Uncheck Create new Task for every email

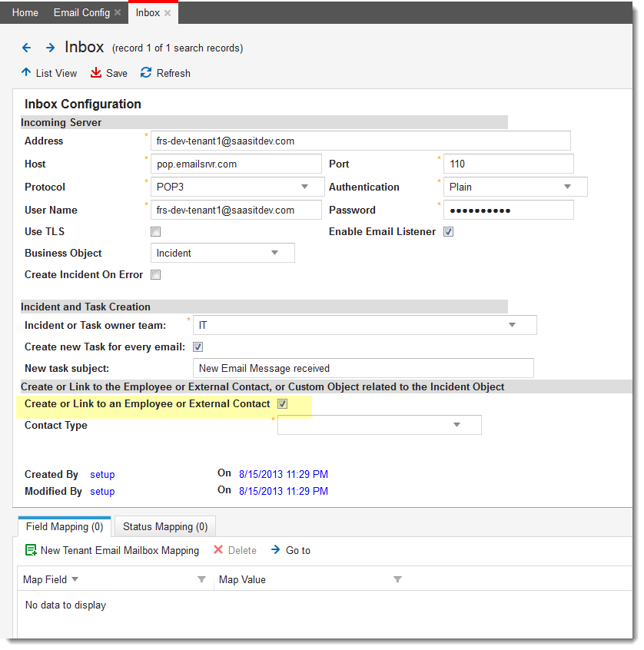(198, 347)
